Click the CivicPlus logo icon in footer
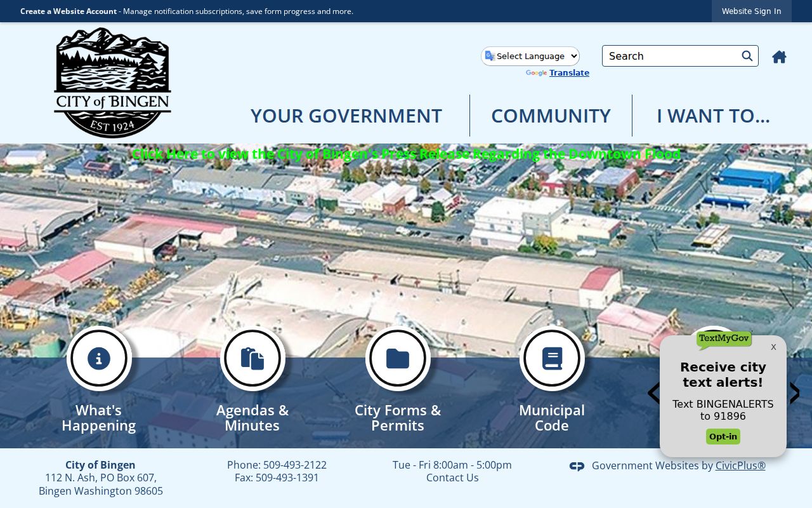812x508 pixels. (577, 466)
